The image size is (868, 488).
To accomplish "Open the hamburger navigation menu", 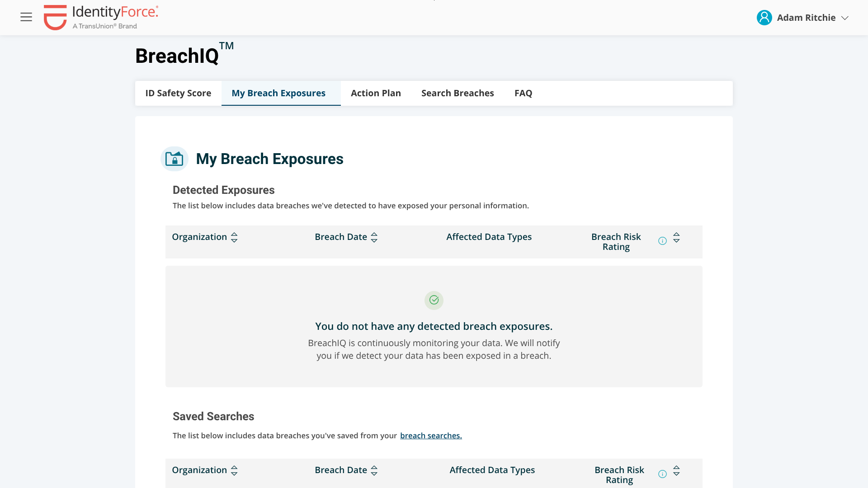I will point(26,17).
